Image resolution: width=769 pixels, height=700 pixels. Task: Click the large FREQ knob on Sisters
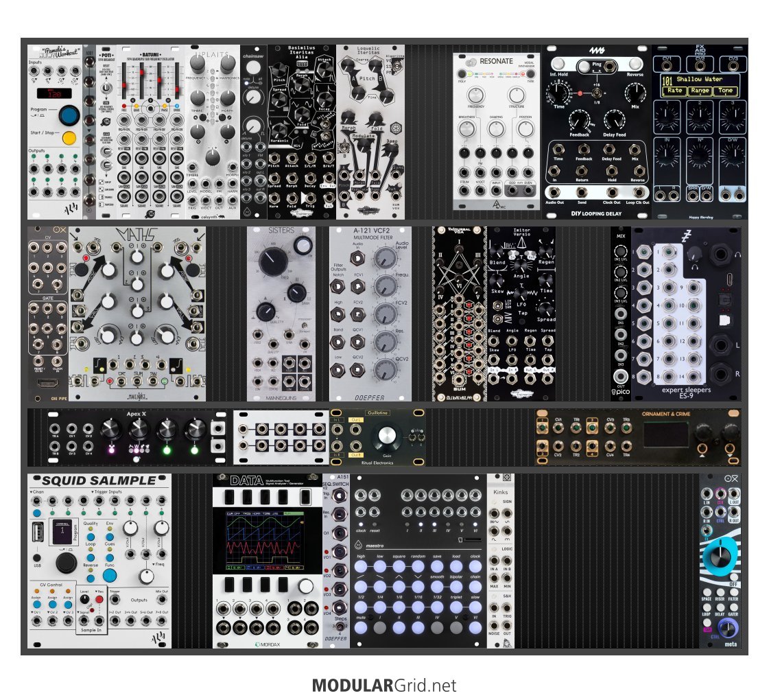(273, 259)
